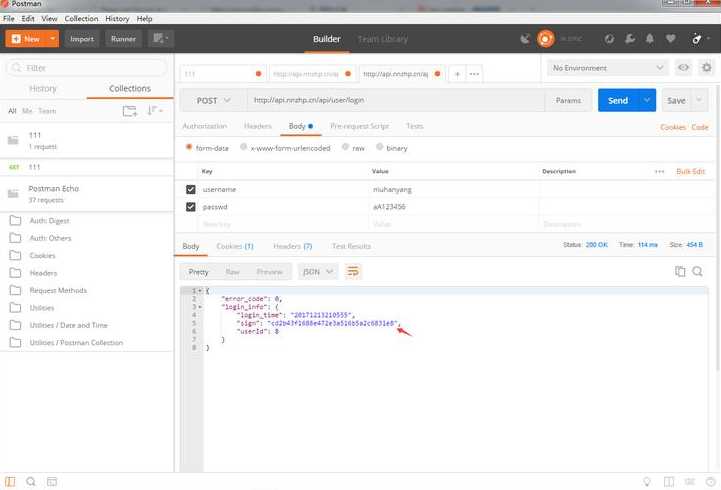Open the response Headers (7) tab

(x=292, y=246)
